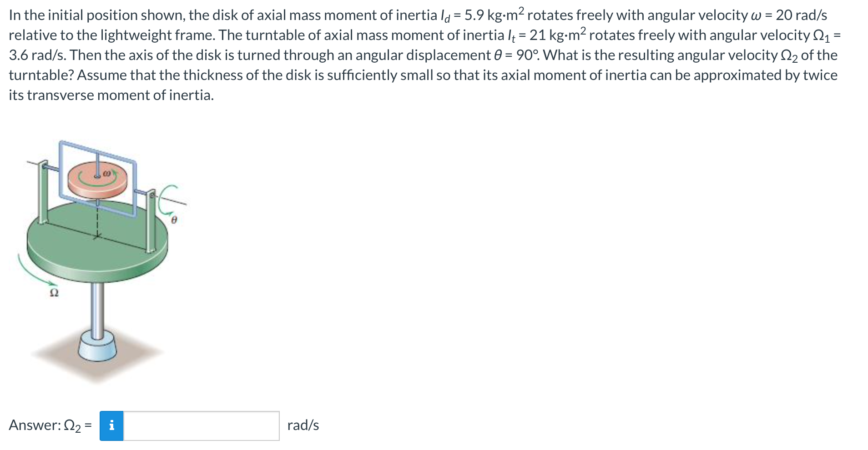Click the blue info icon beside answer
This screenshot has height=450, width=868.
pos(111,426)
